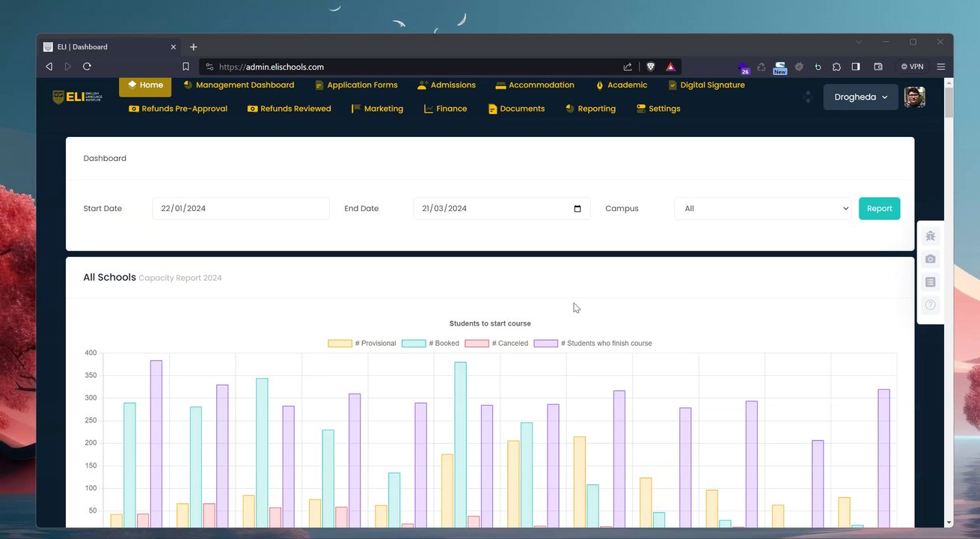Open the browser extensions puzzle icon
The width and height of the screenshot is (980, 539).
point(836,67)
